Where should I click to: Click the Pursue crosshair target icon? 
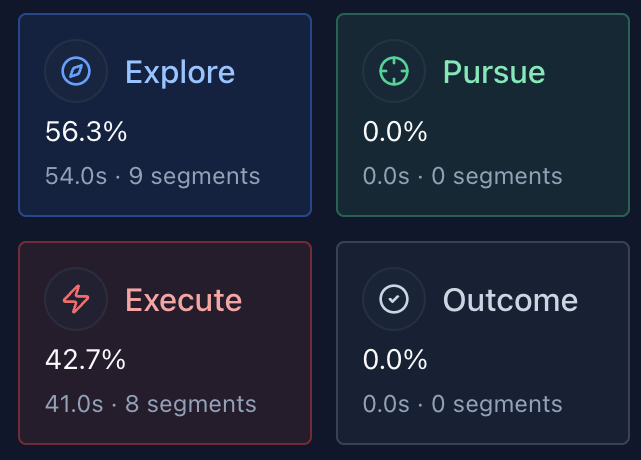click(x=394, y=71)
